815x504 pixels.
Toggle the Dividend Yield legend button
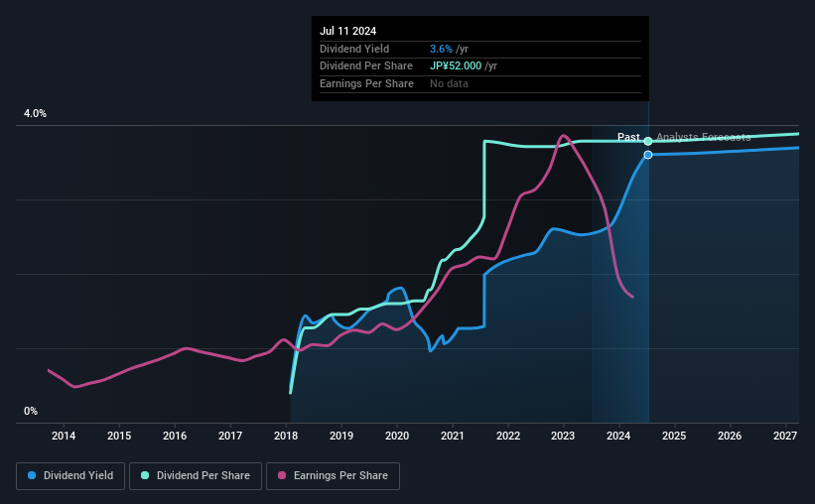point(70,476)
